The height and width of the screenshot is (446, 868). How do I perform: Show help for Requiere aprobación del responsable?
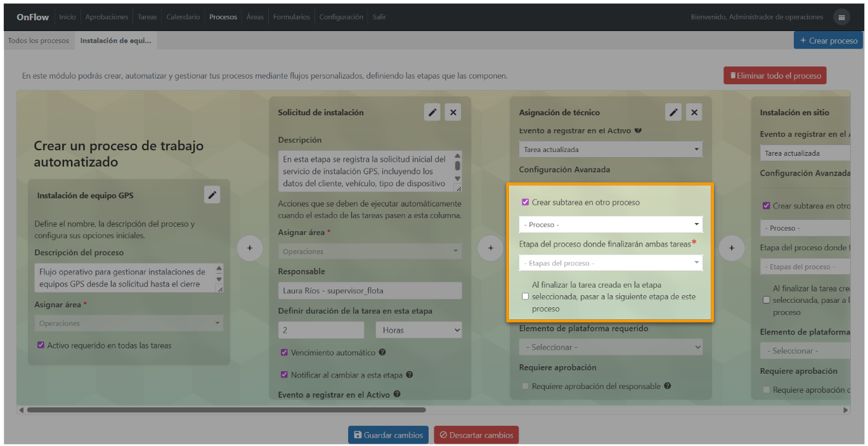pyautogui.click(x=668, y=386)
